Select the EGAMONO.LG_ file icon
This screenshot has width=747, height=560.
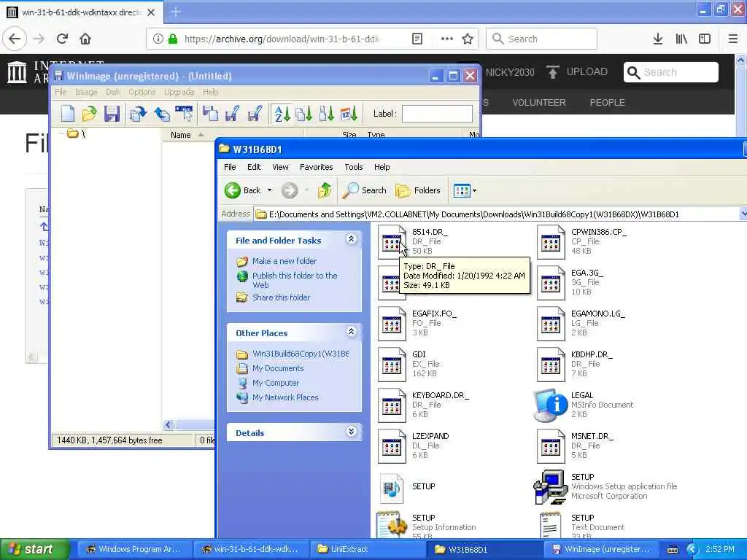coord(550,324)
